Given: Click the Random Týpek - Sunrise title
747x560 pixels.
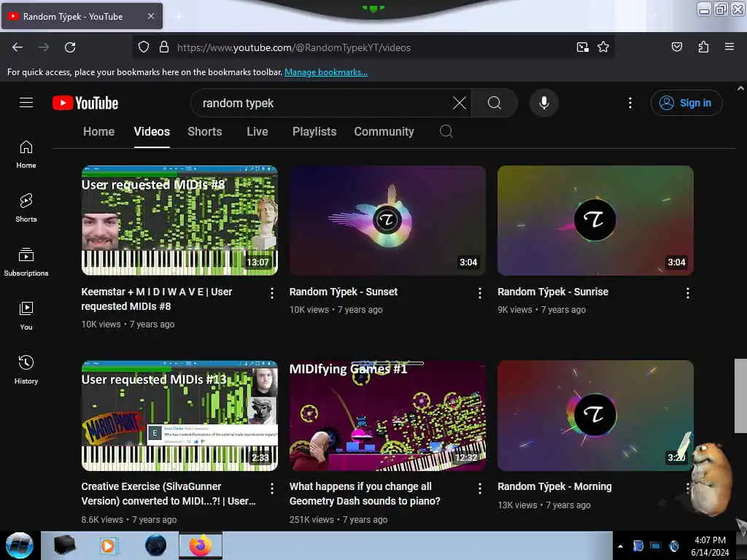Looking at the screenshot, I should 553,292.
